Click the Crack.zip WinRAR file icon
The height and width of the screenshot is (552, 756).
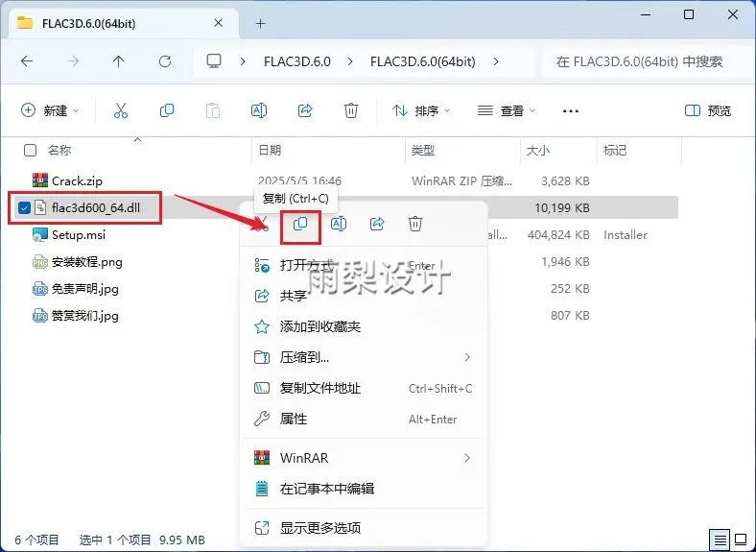(40, 180)
